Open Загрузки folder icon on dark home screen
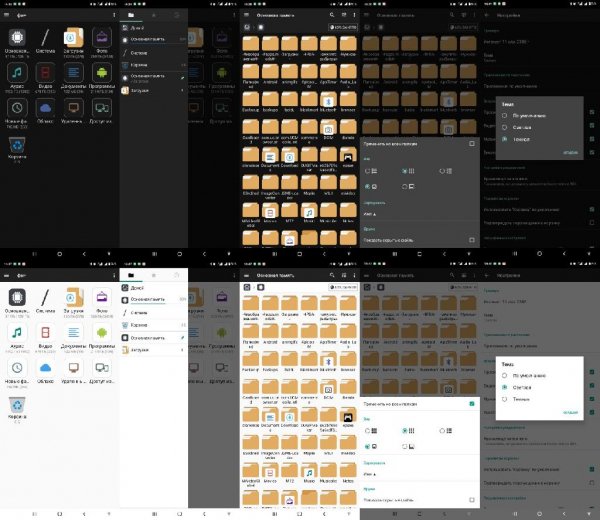 pos(73,37)
